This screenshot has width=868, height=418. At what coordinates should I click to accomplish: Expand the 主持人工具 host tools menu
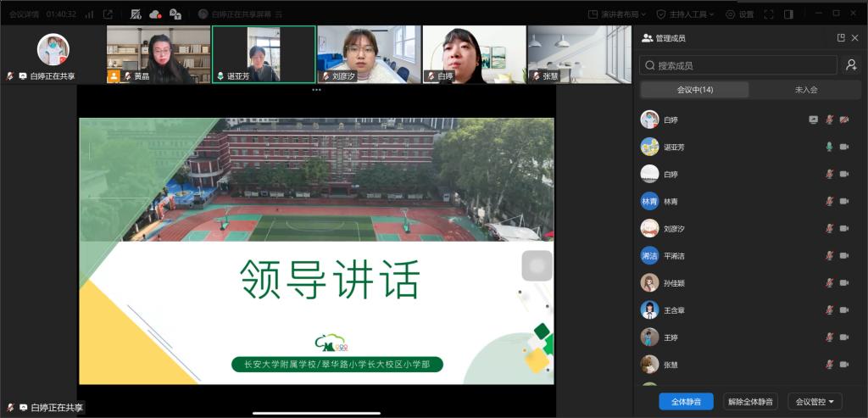(686, 14)
